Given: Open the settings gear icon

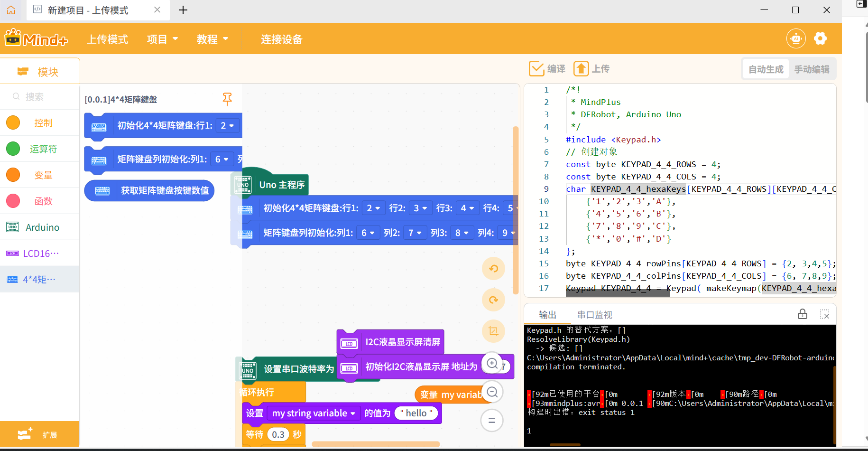Looking at the screenshot, I should [820, 38].
